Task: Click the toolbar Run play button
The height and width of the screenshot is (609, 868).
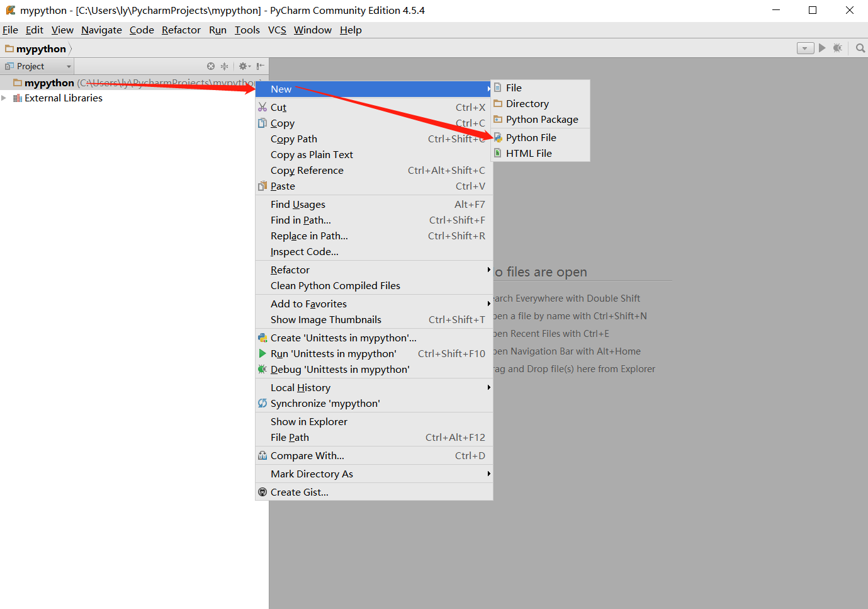Action: pyautogui.click(x=822, y=48)
